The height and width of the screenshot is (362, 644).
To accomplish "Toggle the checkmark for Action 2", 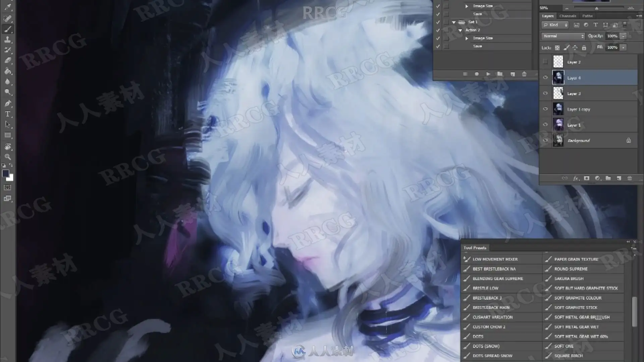I will pos(438,30).
